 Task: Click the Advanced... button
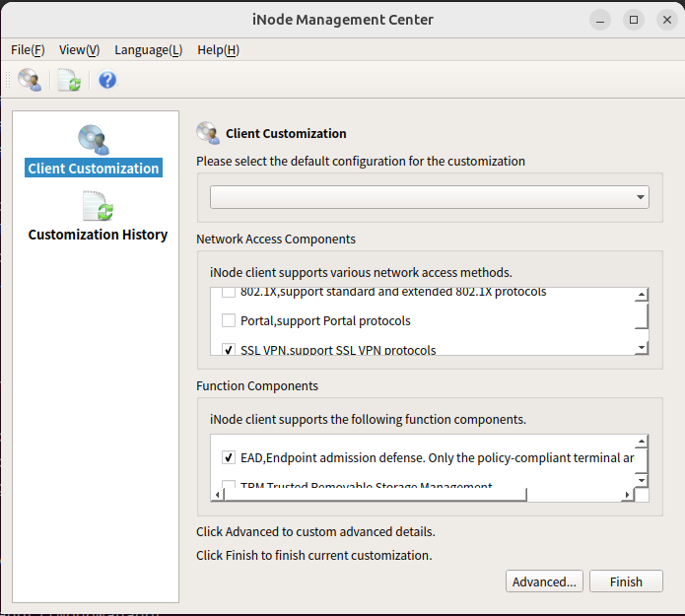[544, 582]
